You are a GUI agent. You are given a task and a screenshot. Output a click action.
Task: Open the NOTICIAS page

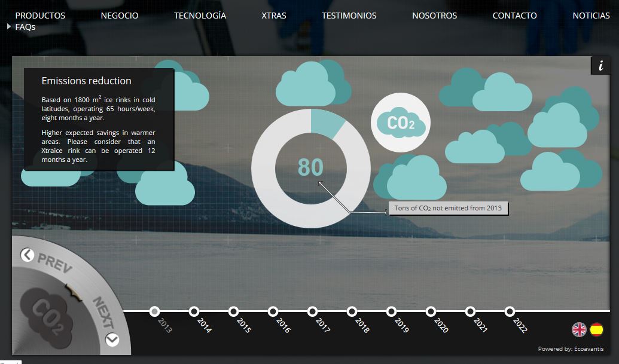coord(591,16)
